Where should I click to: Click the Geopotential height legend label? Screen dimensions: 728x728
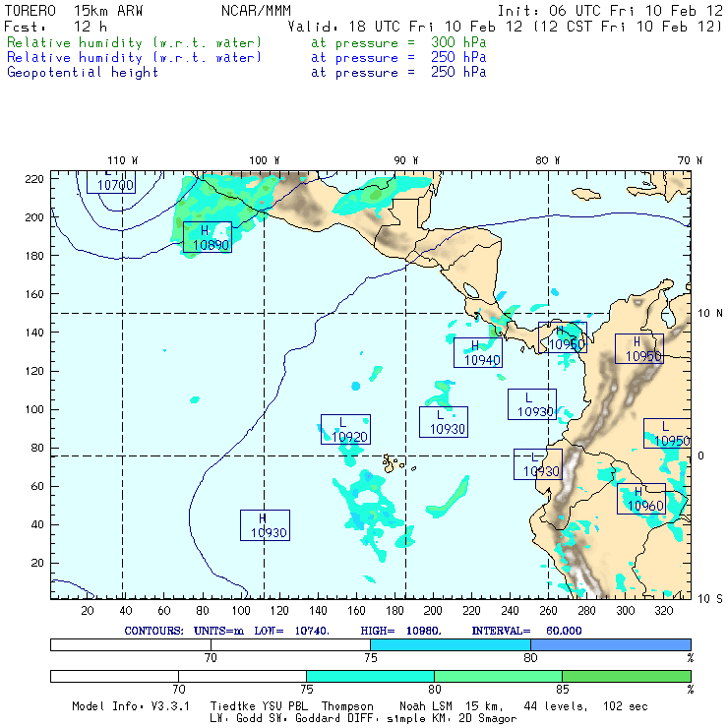click(x=83, y=72)
